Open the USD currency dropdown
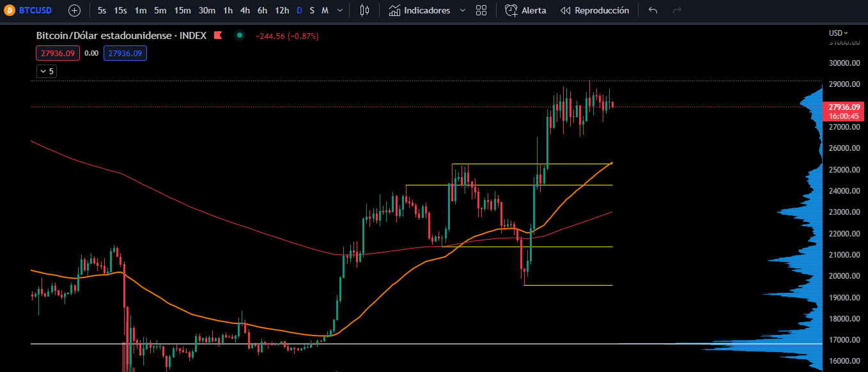The width and height of the screenshot is (868, 372). [838, 33]
